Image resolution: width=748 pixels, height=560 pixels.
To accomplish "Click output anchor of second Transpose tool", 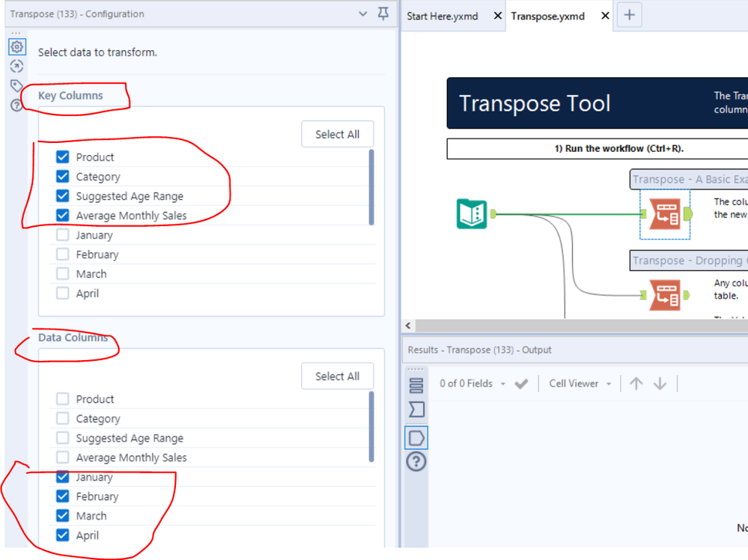I will click(687, 295).
